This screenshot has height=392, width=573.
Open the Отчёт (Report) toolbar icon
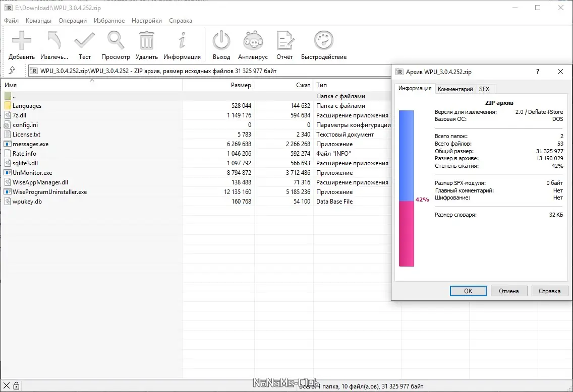click(284, 40)
